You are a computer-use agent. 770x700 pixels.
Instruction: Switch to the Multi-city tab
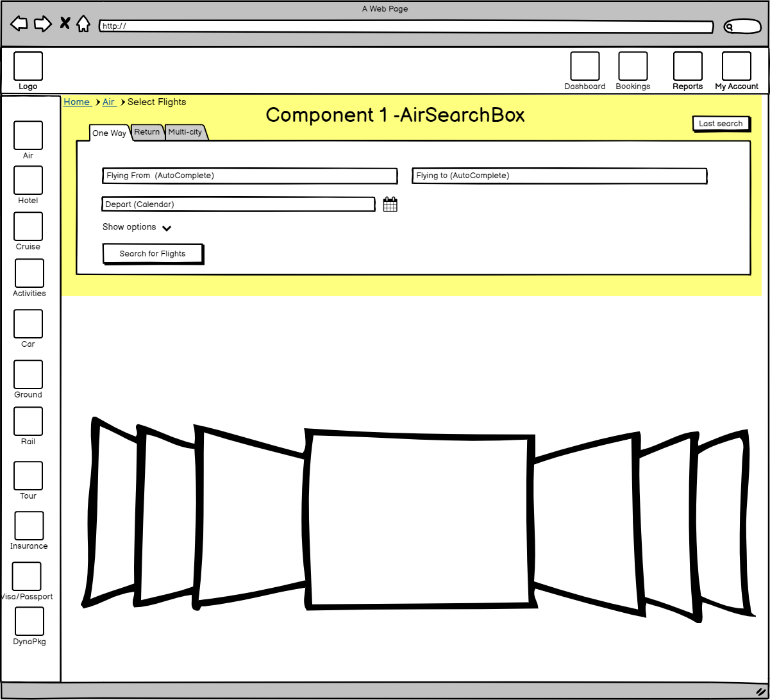[185, 132]
